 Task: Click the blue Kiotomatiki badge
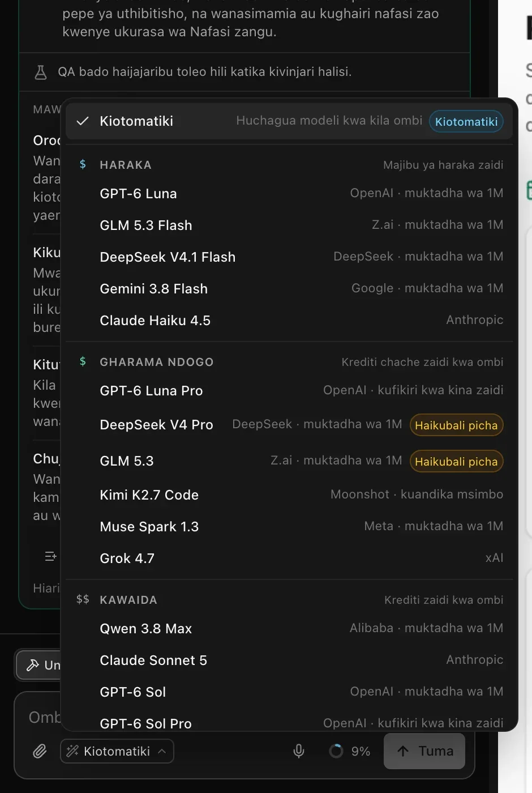466,121
